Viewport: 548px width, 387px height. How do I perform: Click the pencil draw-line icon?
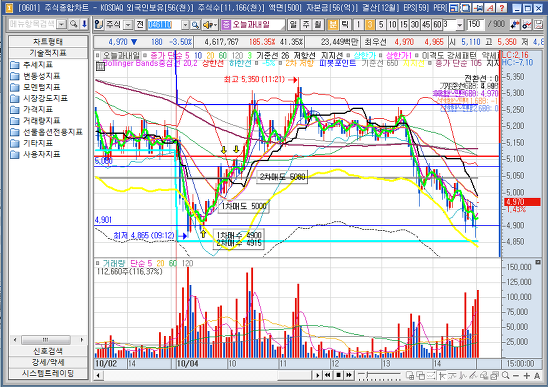(x=473, y=376)
